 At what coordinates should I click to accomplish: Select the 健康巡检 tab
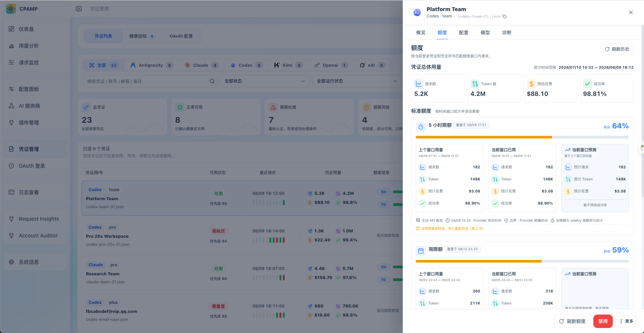tap(141, 36)
